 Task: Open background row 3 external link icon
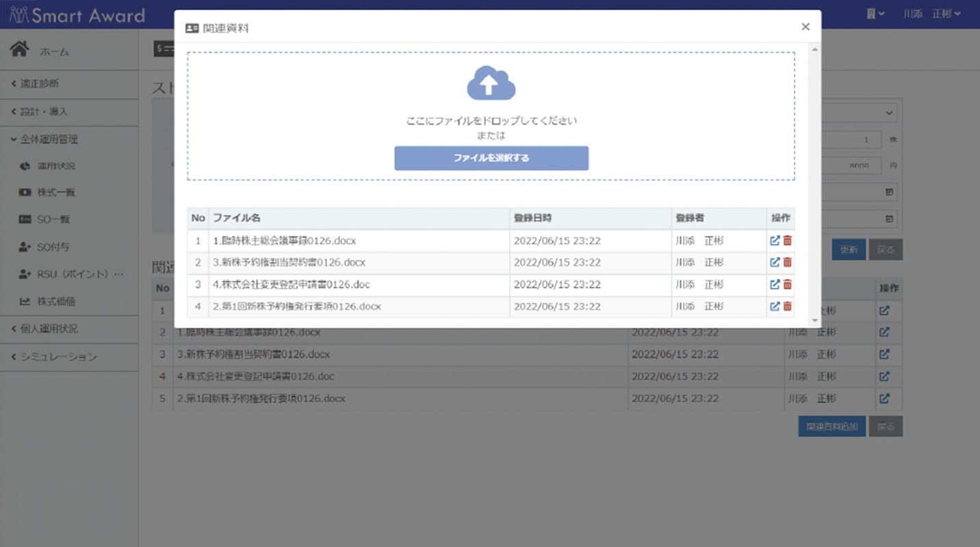(884, 354)
